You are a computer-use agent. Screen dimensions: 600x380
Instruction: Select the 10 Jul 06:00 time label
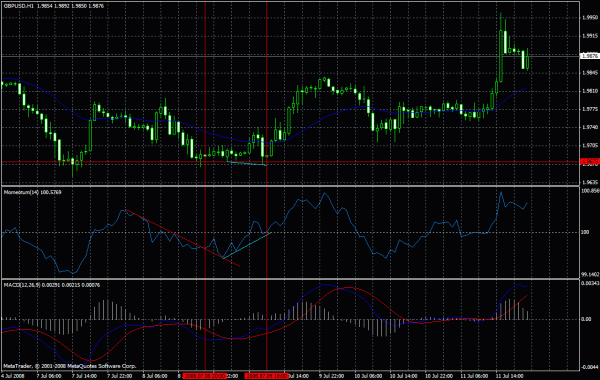click(x=368, y=376)
